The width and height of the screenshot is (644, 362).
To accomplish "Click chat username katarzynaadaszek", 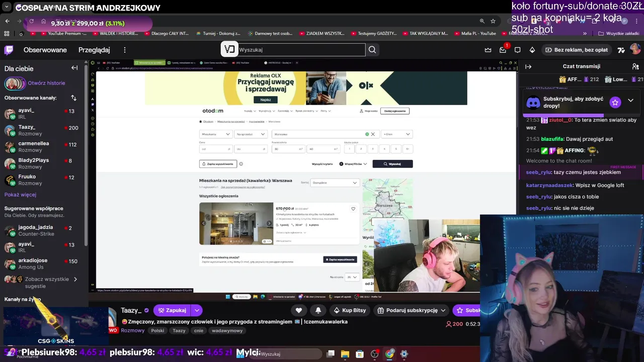I will point(549,185).
